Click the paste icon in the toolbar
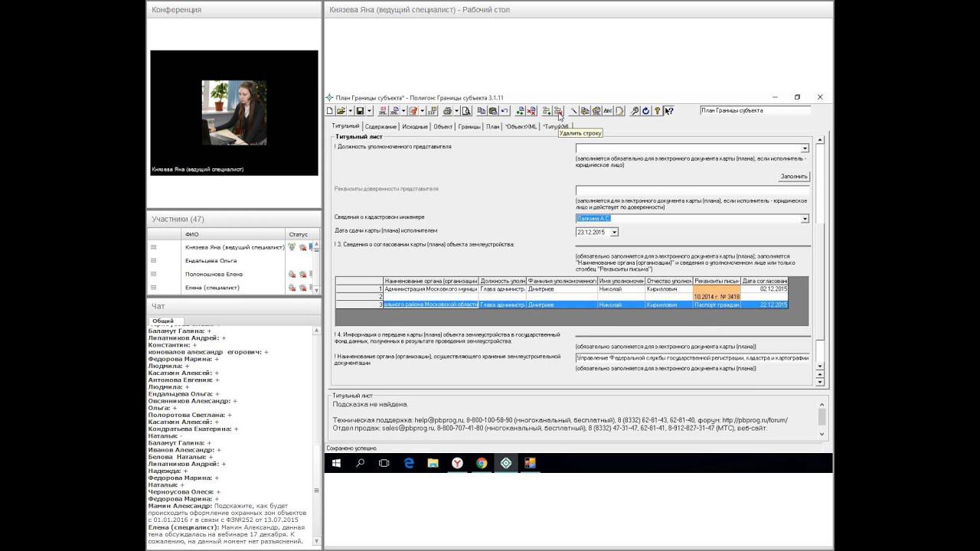980x551 pixels. tap(493, 111)
